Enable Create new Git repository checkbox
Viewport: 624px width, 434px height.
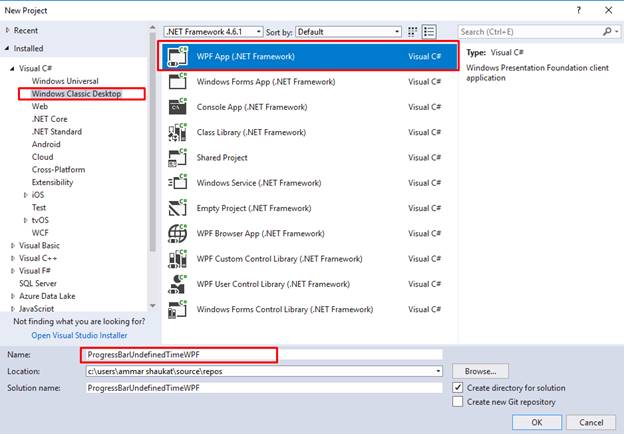point(458,402)
